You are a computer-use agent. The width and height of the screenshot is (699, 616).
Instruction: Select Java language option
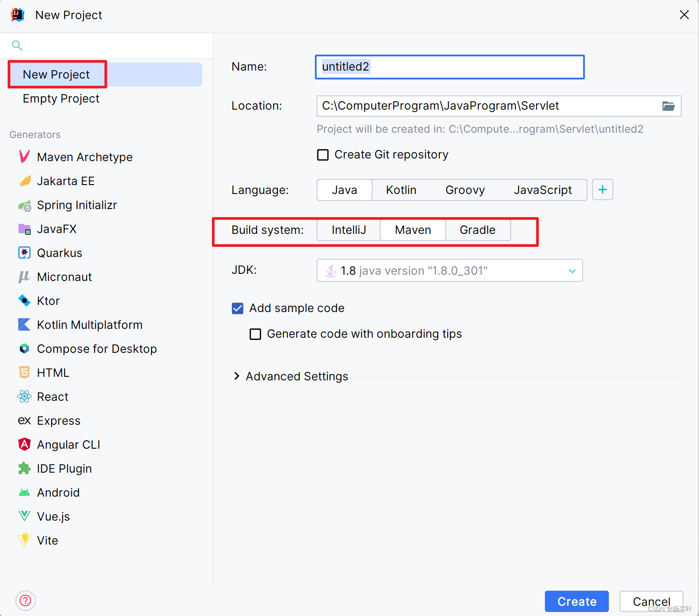point(345,190)
